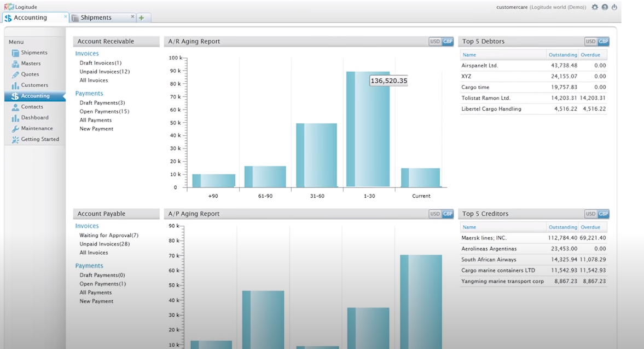Select the Tolistat Ramon Ltd. debtor row
This screenshot has width=644, height=349.
pos(533,98)
